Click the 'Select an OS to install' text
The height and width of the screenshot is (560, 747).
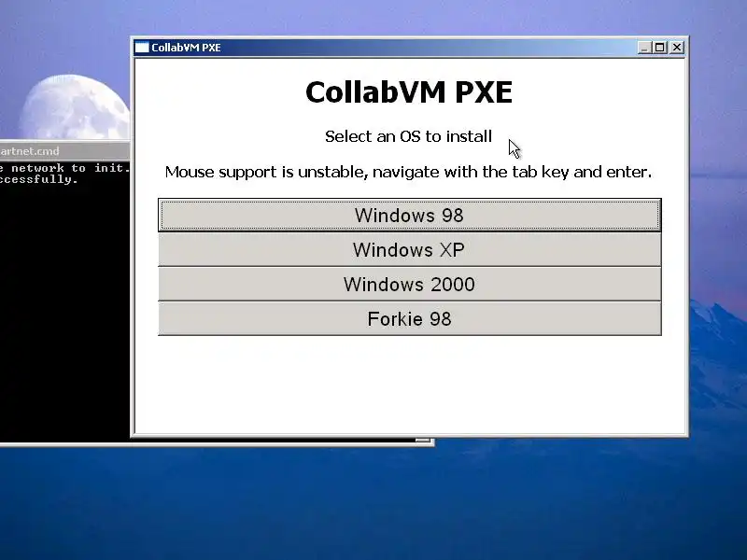click(408, 136)
